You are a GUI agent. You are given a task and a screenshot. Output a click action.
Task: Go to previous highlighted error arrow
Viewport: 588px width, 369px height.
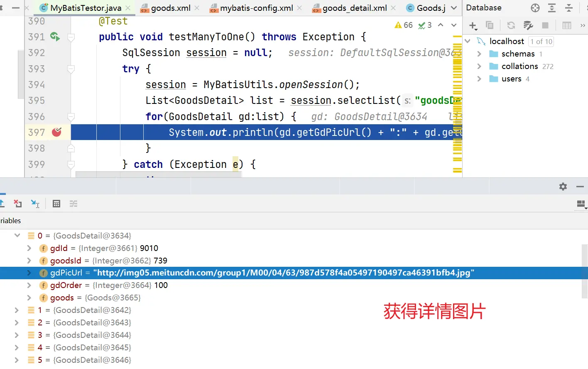point(441,25)
